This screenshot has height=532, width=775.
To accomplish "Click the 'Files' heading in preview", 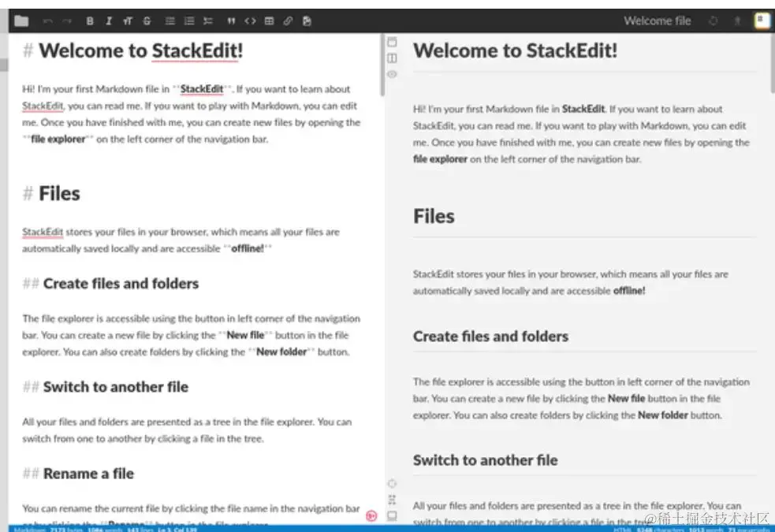I will coord(434,217).
